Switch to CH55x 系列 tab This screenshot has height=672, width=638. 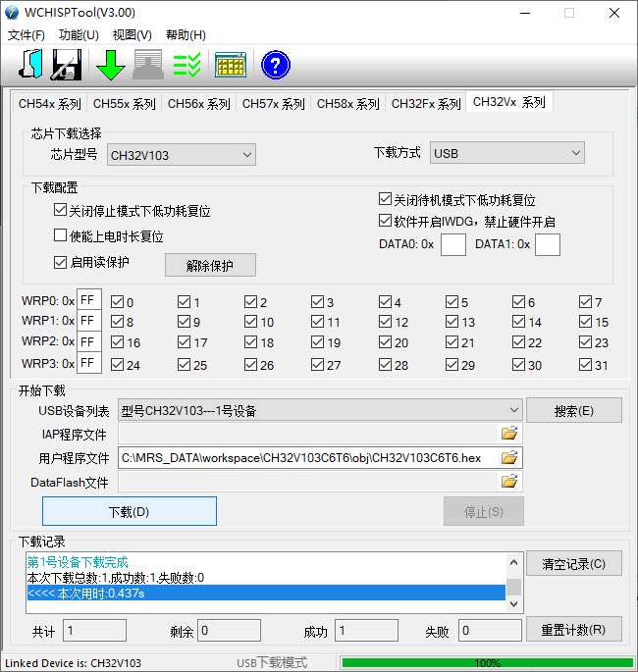(125, 103)
